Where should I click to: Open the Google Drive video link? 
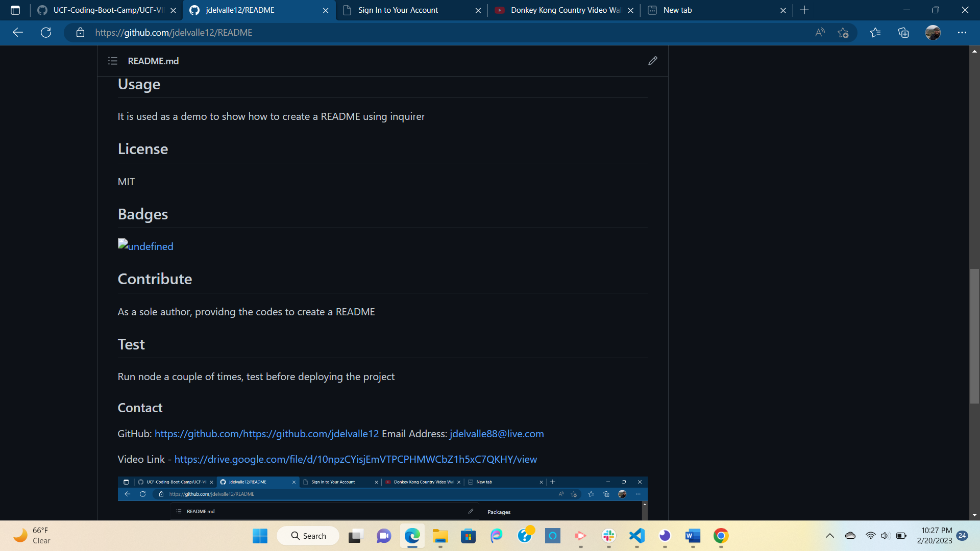[x=355, y=459]
